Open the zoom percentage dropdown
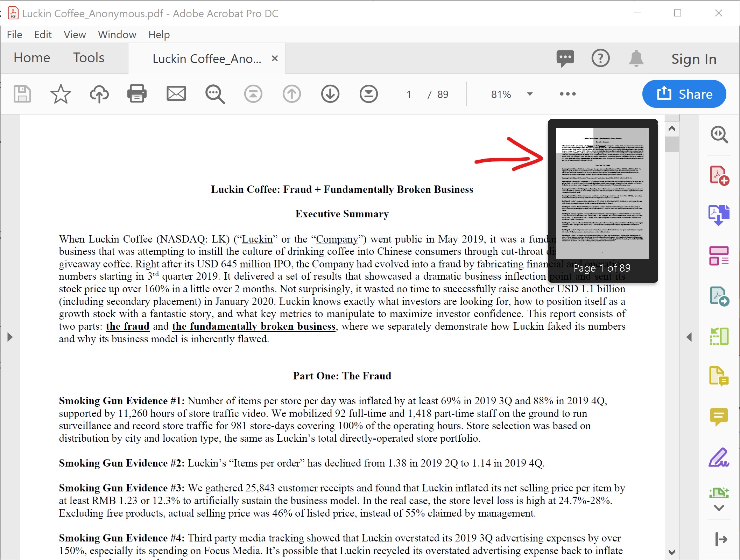740x560 pixels. pyautogui.click(x=529, y=94)
